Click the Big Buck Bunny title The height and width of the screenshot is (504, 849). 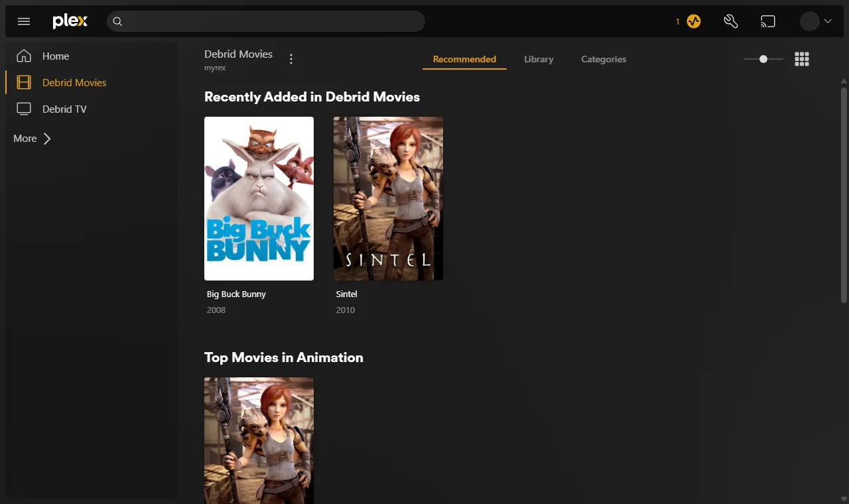tap(236, 294)
